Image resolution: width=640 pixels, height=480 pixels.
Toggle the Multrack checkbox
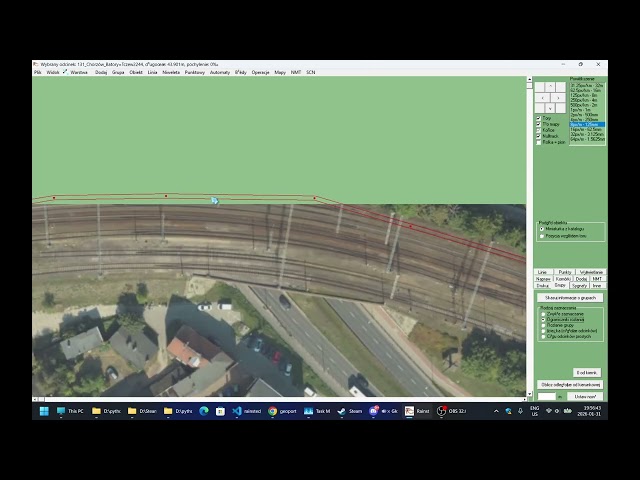[x=538, y=136]
